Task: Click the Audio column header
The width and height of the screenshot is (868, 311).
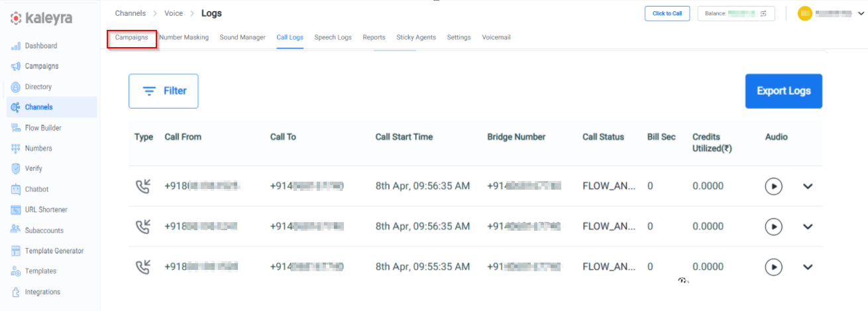Action: pyautogui.click(x=777, y=137)
